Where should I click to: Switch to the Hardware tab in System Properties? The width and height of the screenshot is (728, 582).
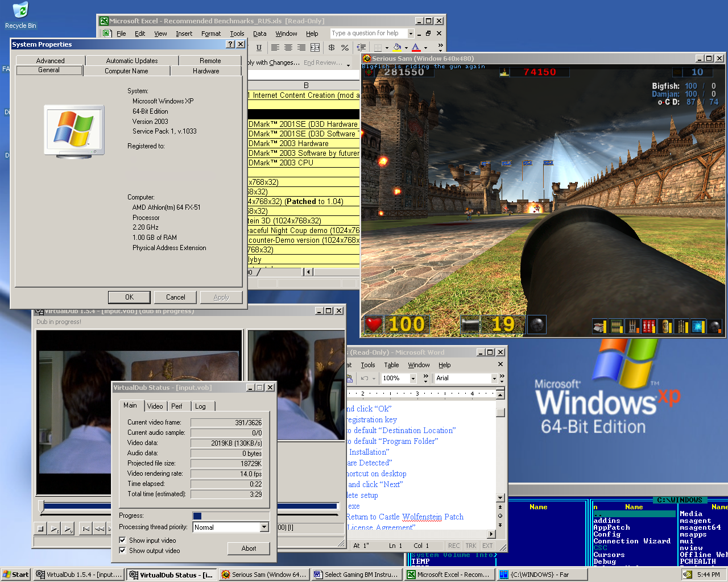206,71
